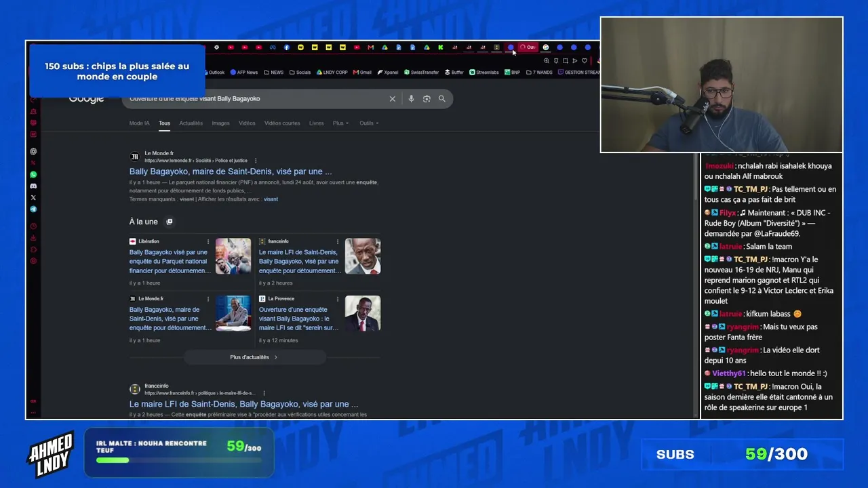The height and width of the screenshot is (488, 868).
Task: Open the NEWS bookmarks folder
Action: click(274, 73)
